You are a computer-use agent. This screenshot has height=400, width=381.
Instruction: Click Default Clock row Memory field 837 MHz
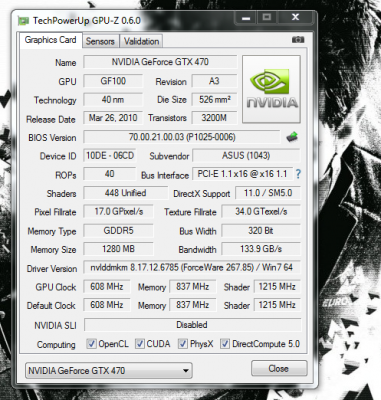(x=193, y=305)
